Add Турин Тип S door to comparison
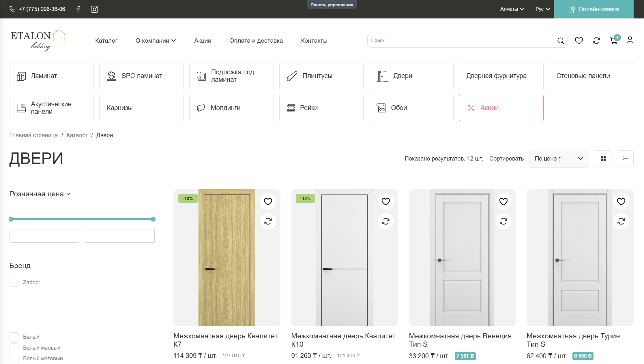644x364 pixels. (x=621, y=221)
